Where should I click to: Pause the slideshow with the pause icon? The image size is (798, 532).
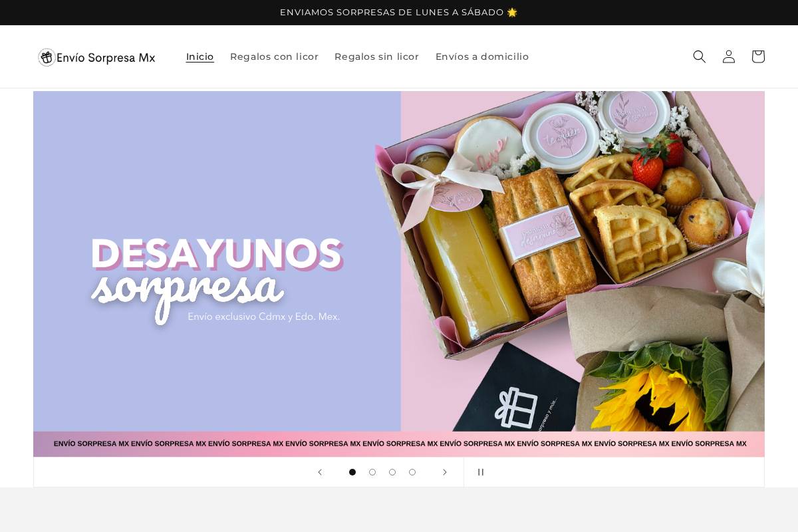pos(481,472)
